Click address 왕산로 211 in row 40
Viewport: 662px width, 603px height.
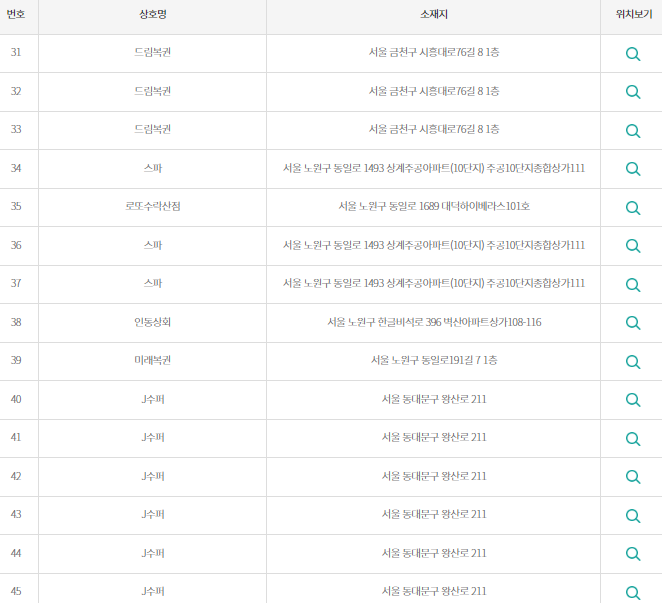(x=464, y=399)
